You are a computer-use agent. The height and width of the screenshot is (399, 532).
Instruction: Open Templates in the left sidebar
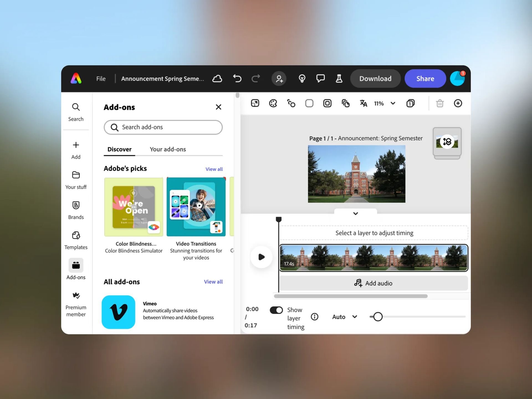[76, 240]
